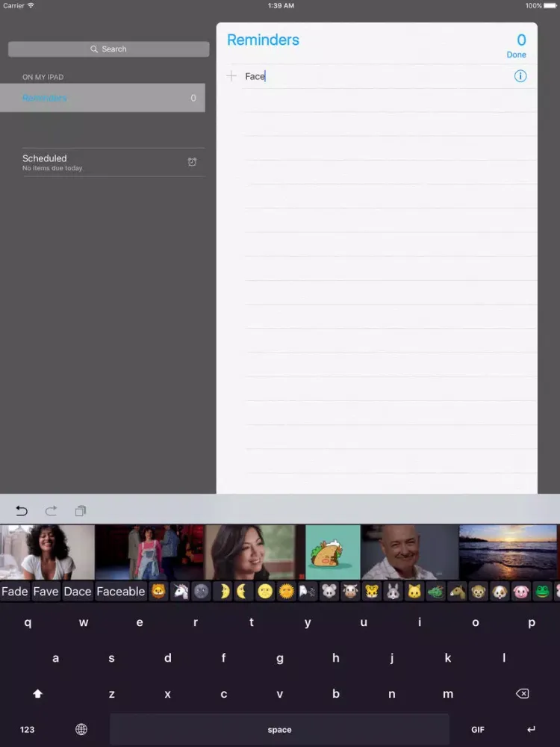Insert the monkey face emoji
Viewport: 560px width, 747px height.
coord(478,591)
